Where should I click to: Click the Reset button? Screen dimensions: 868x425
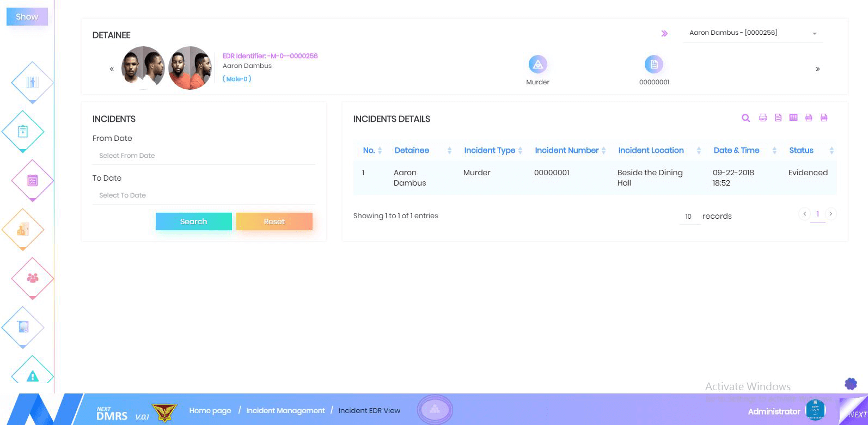click(274, 221)
